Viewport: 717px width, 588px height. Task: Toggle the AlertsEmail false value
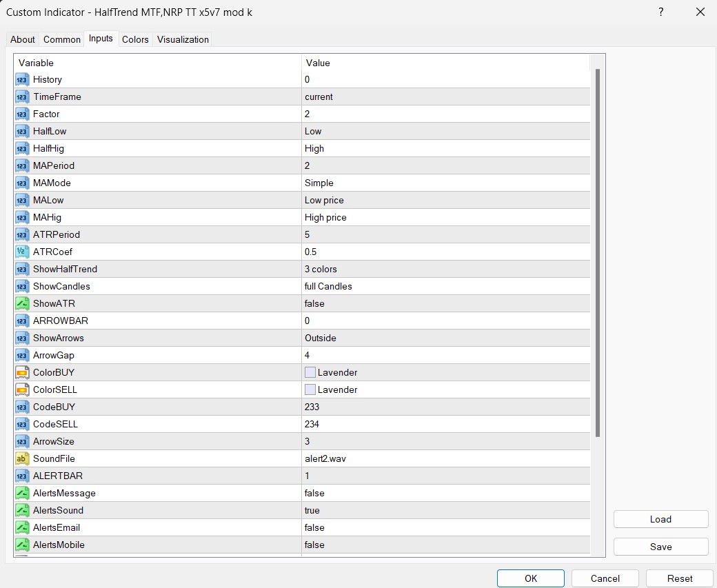click(446, 527)
